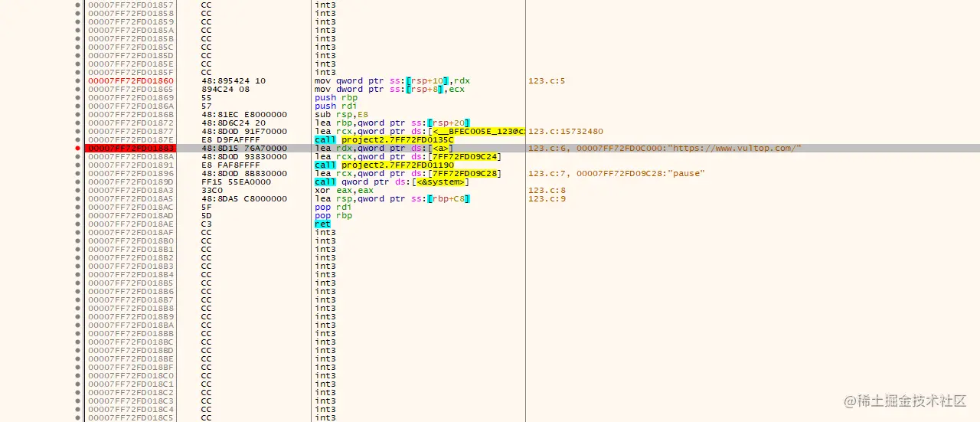Toggle breakpoint dot beside address 00007FF72FD0187E

pos(78,139)
